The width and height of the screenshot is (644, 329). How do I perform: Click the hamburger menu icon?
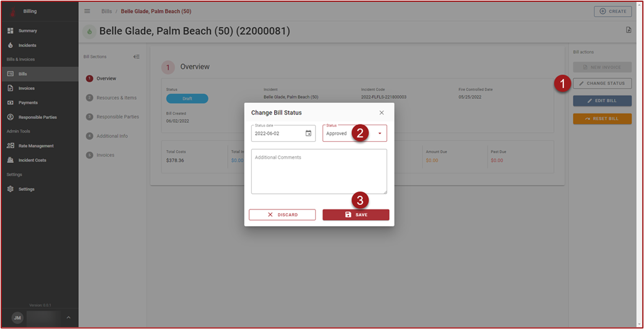point(87,11)
